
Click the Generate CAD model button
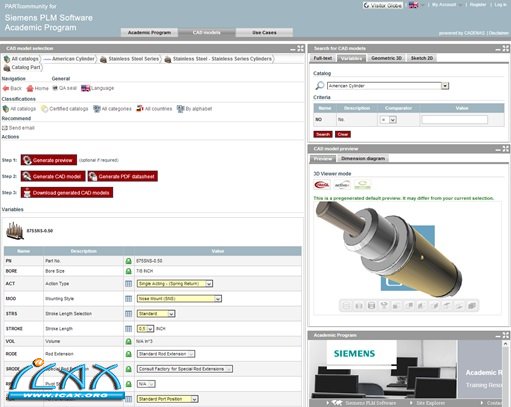coord(53,176)
